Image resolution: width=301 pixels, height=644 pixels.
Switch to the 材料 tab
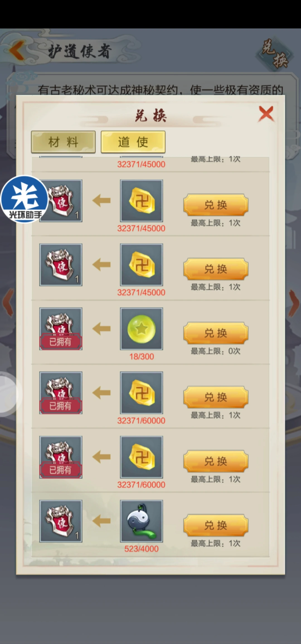point(63,142)
